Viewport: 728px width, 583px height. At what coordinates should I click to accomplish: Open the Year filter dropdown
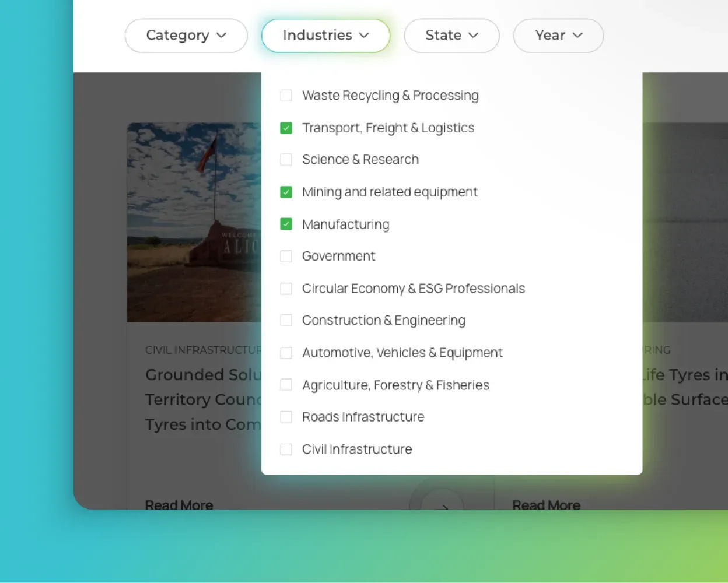click(558, 36)
